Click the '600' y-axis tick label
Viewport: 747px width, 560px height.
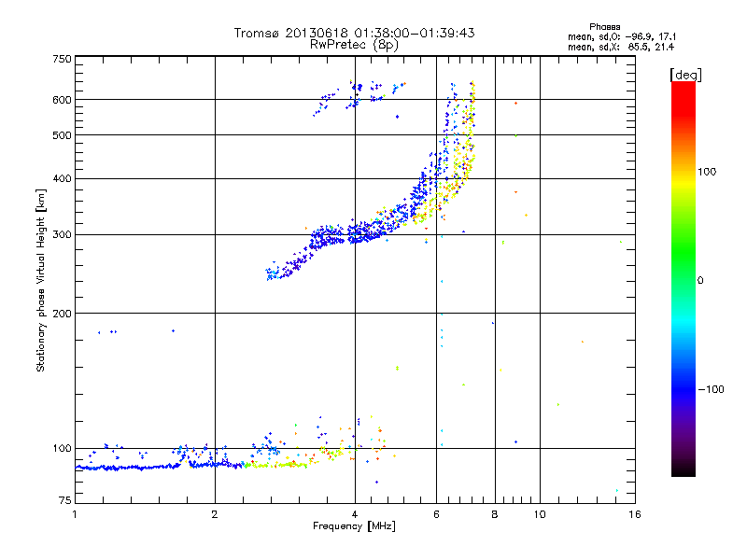click(63, 100)
